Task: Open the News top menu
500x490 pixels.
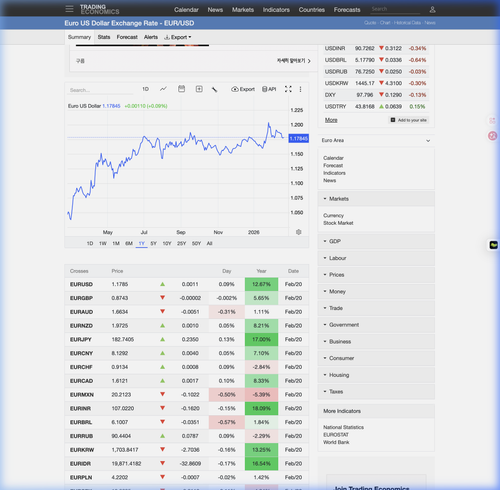Action: click(215, 10)
